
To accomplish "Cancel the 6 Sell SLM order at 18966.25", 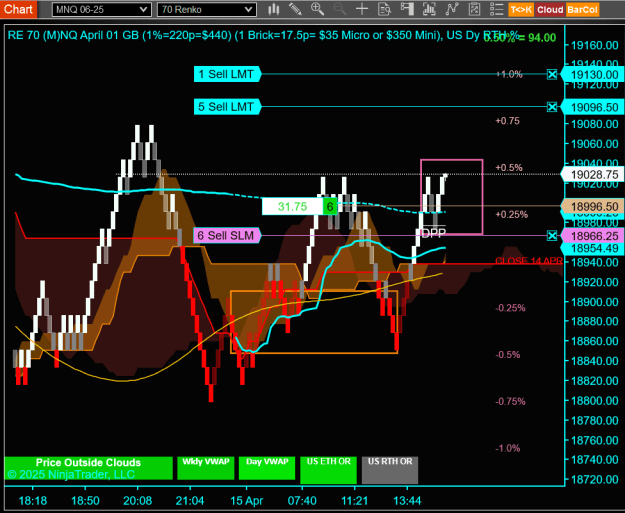I will (552, 236).
